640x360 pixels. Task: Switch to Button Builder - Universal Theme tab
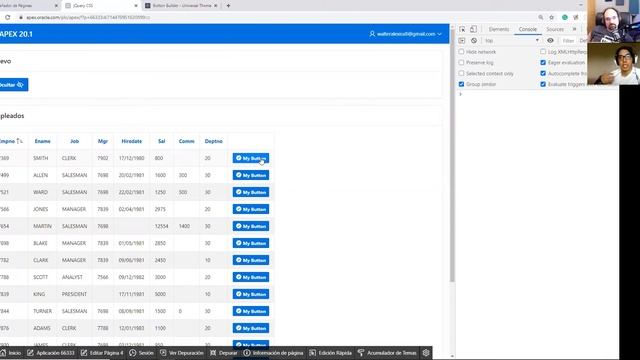182,6
